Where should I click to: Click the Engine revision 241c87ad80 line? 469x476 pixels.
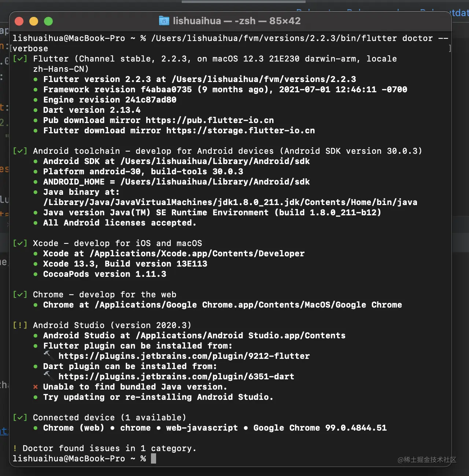(110, 100)
